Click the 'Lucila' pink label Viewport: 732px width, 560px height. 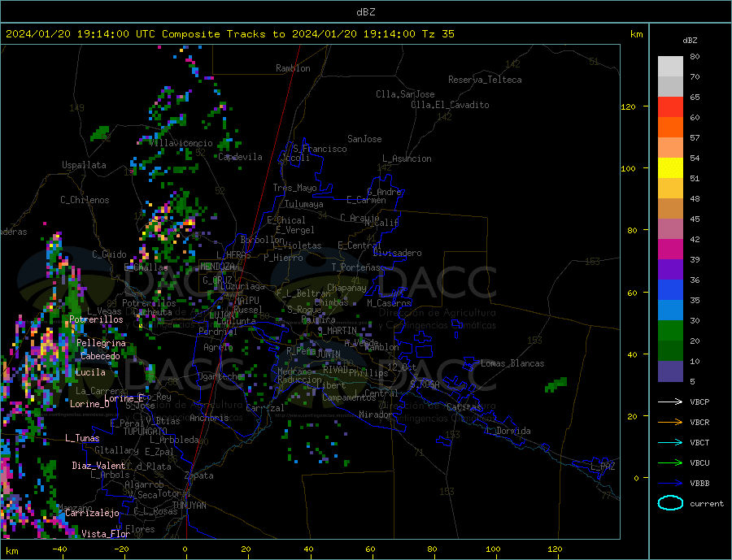90,372
